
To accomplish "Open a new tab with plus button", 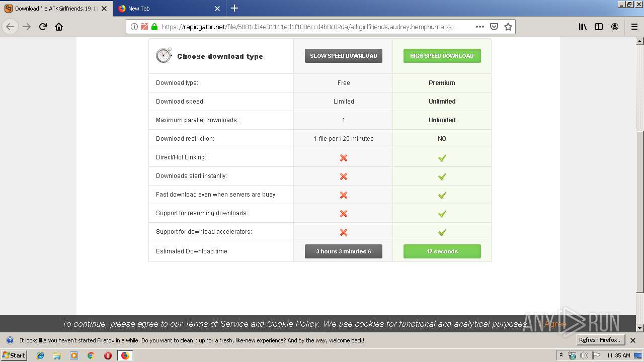I will [x=234, y=8].
